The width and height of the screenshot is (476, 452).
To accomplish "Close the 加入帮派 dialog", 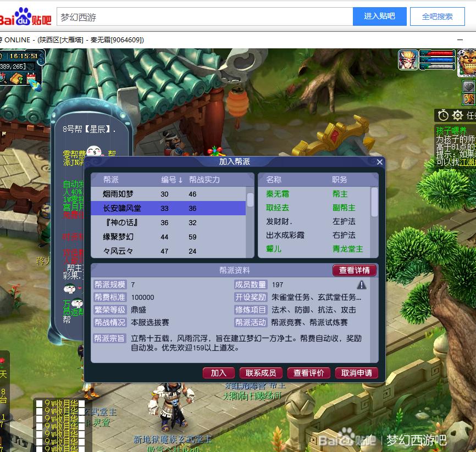I will [x=379, y=162].
